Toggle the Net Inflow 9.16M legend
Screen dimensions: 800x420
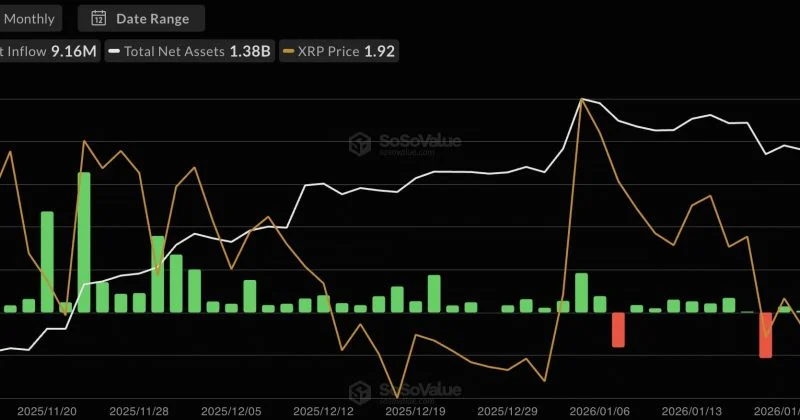click(49, 51)
